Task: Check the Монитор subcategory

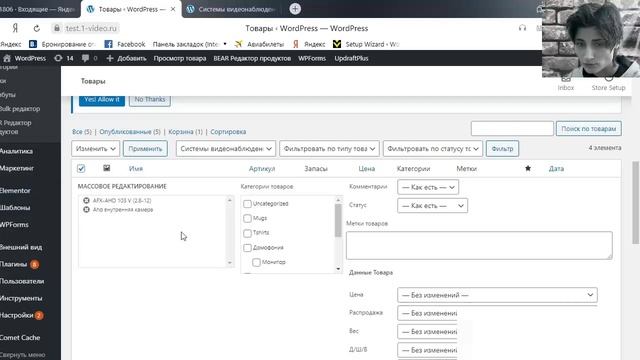Action: (256, 262)
